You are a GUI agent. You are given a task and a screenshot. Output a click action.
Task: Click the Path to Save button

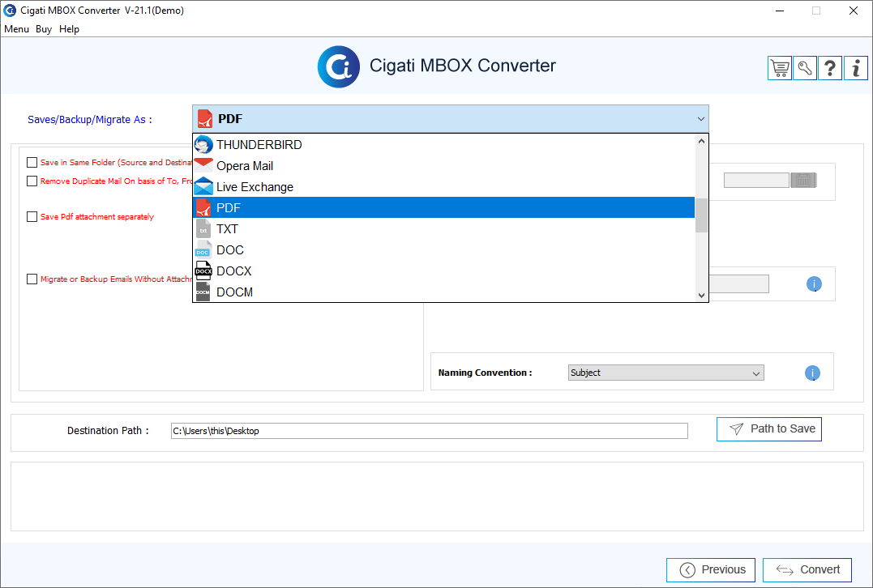[769, 429]
